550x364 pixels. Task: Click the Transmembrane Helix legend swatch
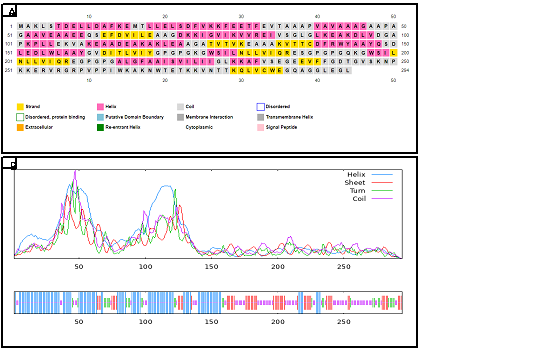tap(260, 117)
